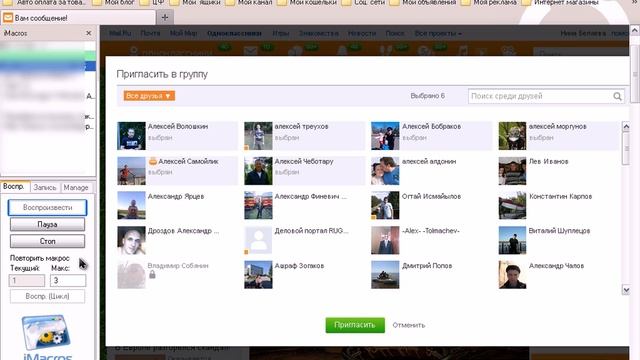Select friend -Alex- -Tolmachev-
This screenshot has height=360, width=640.
click(x=431, y=240)
